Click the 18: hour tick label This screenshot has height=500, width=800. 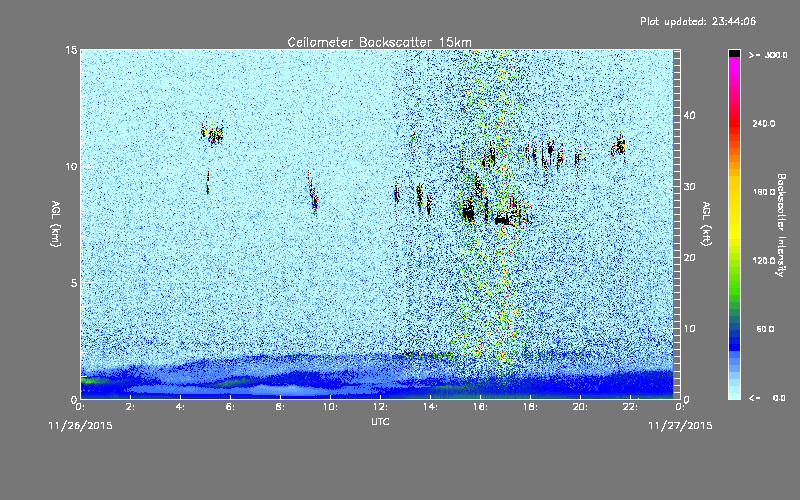click(530, 407)
